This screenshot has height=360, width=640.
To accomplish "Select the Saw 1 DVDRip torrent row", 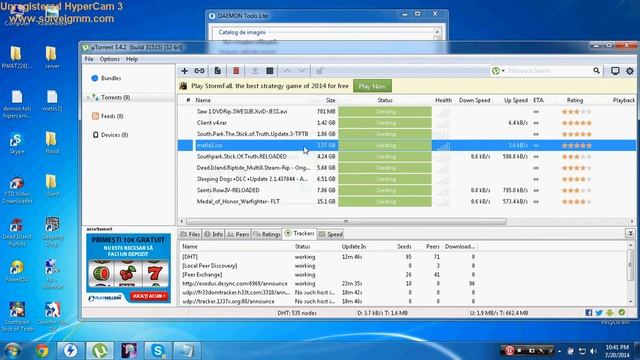I will pos(406,111).
